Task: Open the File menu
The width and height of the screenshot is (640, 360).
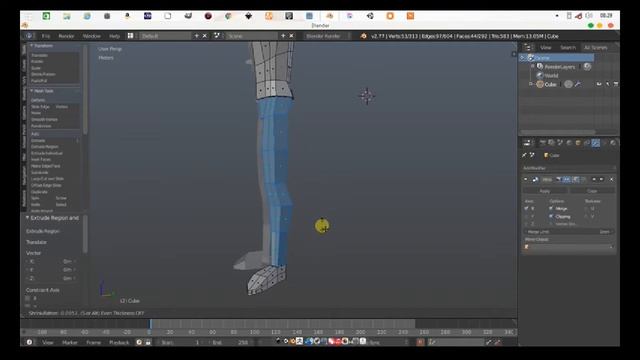Action: (x=46, y=36)
